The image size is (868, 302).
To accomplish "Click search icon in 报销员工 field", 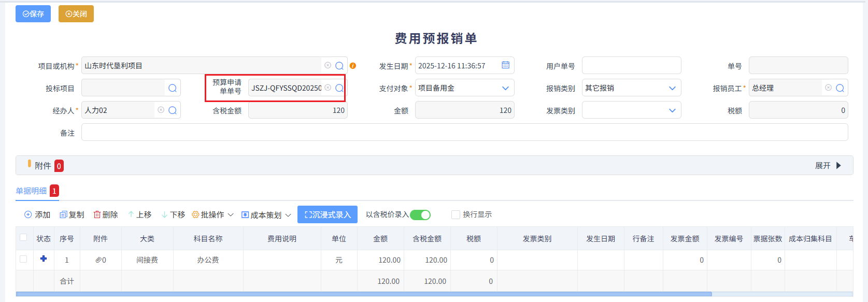I will (x=840, y=88).
